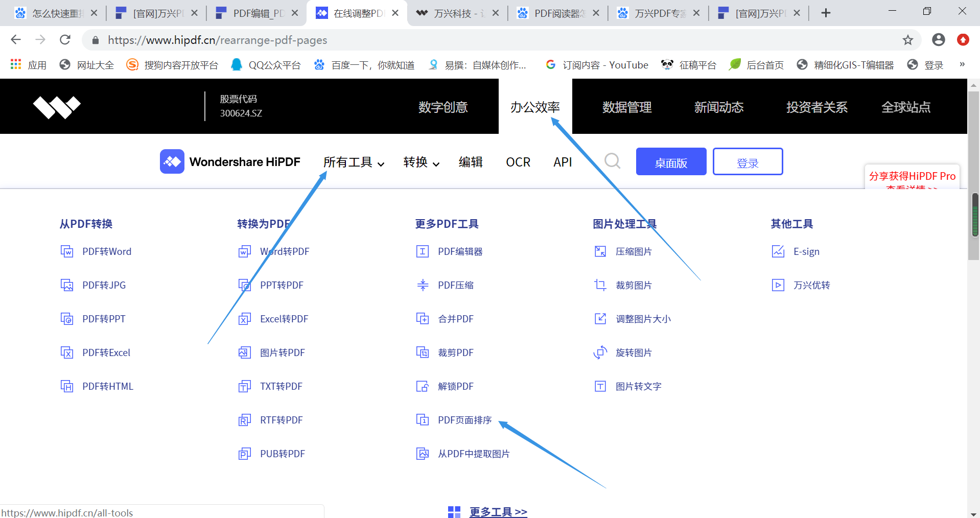Select the PDF压缩 tool icon
The height and width of the screenshot is (518, 980).
(x=423, y=285)
